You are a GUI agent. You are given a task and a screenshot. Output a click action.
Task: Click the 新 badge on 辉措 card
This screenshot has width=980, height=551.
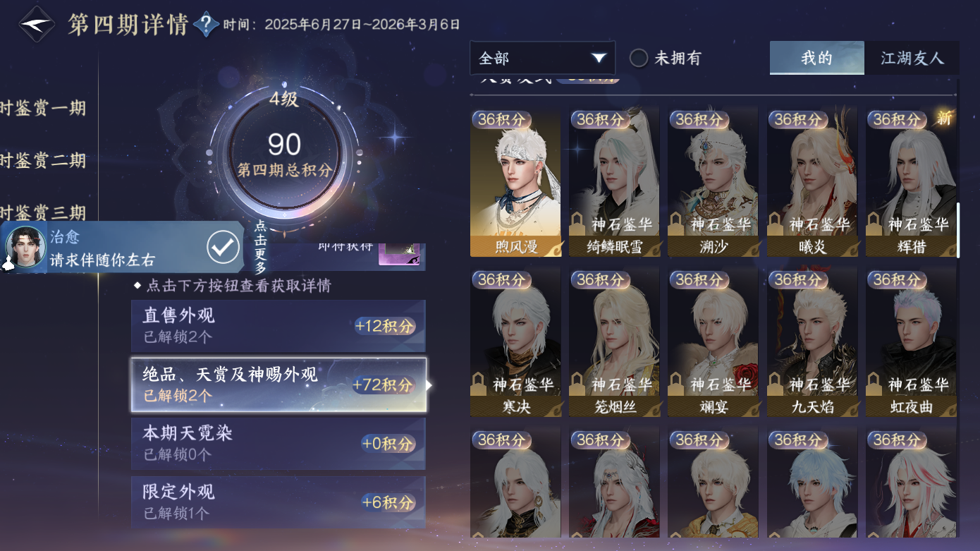click(944, 119)
